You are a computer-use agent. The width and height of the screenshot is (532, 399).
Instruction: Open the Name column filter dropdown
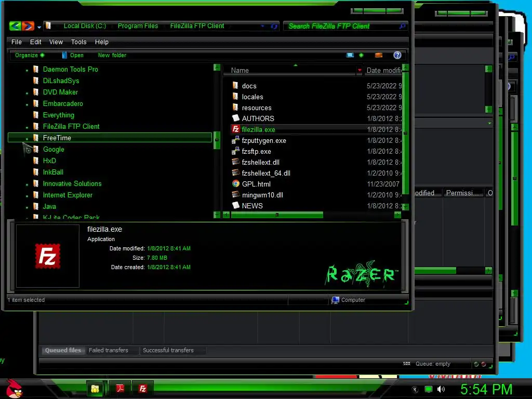tap(360, 70)
